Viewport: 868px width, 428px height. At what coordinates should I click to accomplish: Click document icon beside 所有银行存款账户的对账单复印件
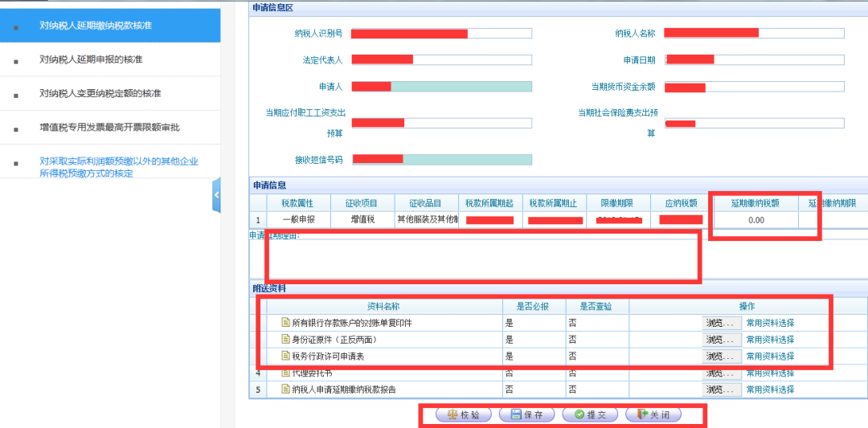click(x=285, y=323)
